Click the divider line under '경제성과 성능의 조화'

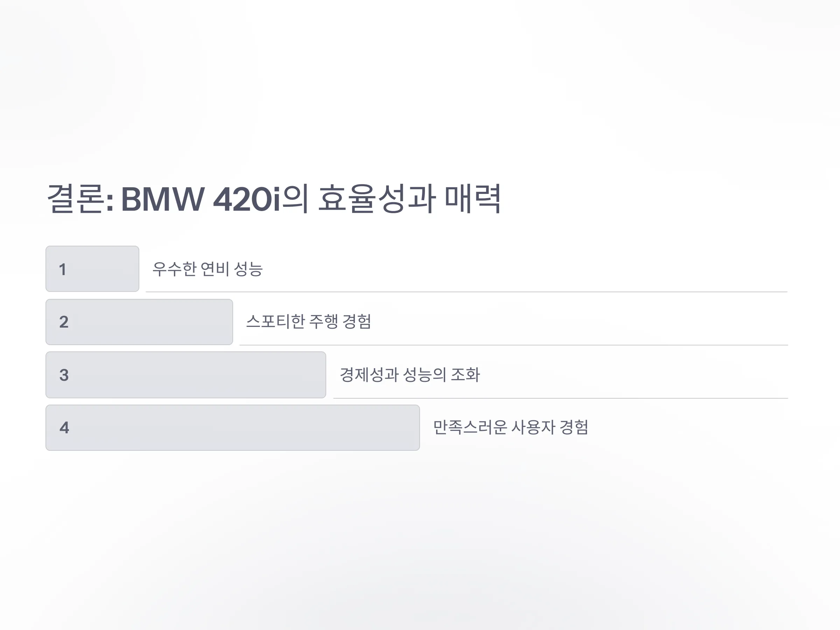[561, 398]
